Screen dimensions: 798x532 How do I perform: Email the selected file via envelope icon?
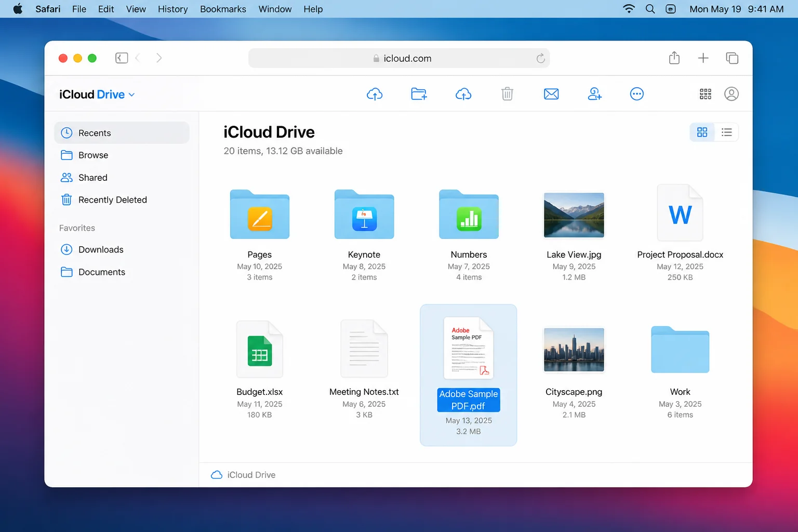551,94
